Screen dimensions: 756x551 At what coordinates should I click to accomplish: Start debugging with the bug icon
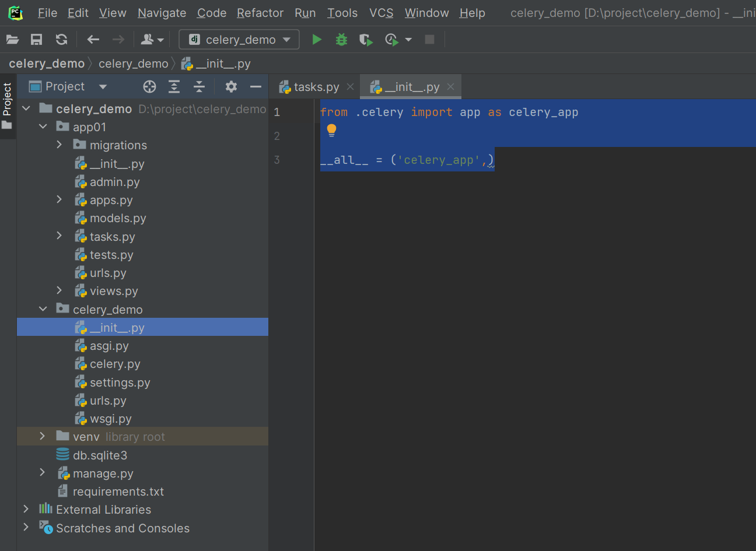(x=341, y=40)
